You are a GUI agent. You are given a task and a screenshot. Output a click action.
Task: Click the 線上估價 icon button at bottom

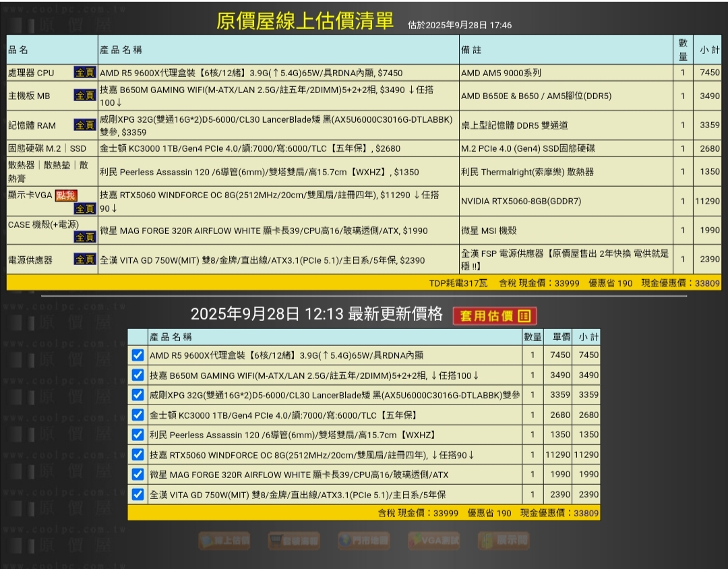pos(224,540)
